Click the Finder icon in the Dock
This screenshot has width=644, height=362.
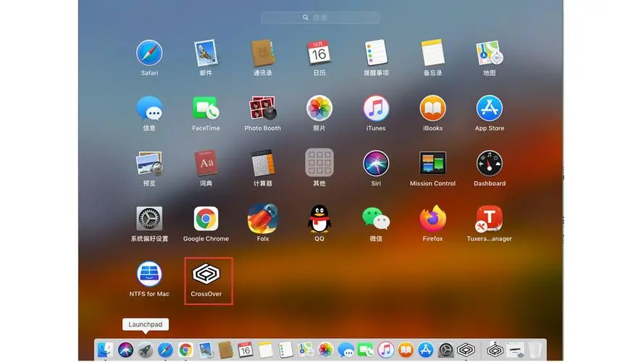[x=106, y=350]
